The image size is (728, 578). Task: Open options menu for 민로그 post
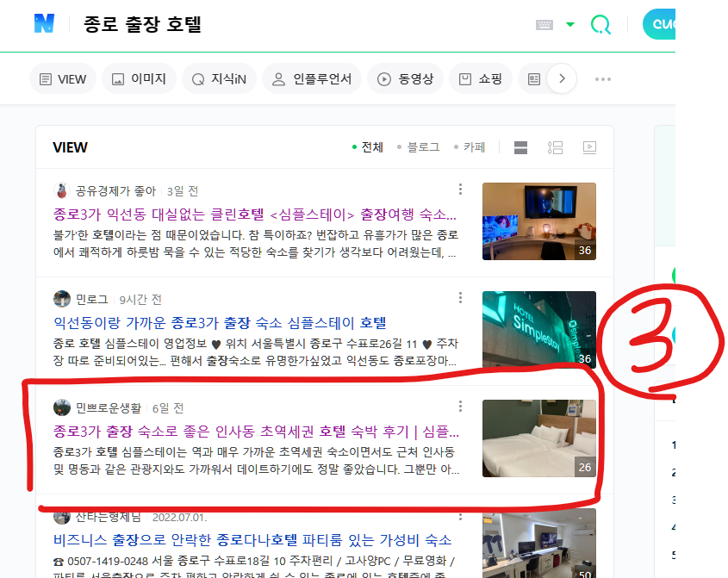[460, 297]
